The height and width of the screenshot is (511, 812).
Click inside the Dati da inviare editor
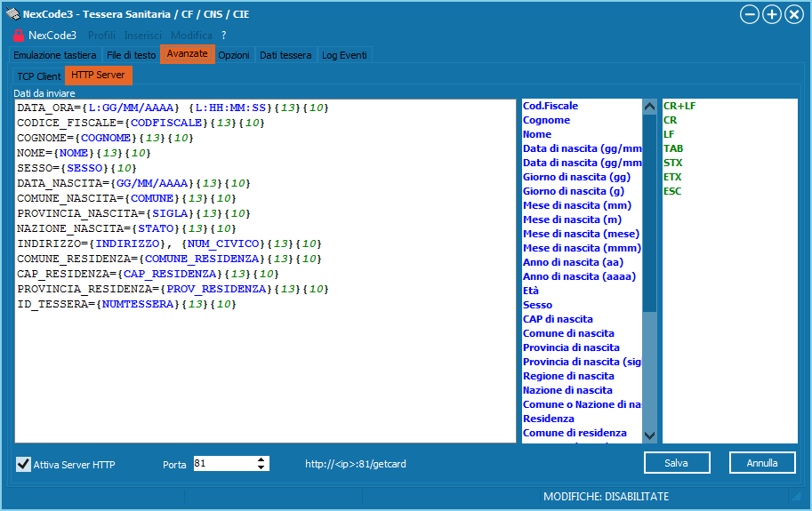(x=267, y=373)
